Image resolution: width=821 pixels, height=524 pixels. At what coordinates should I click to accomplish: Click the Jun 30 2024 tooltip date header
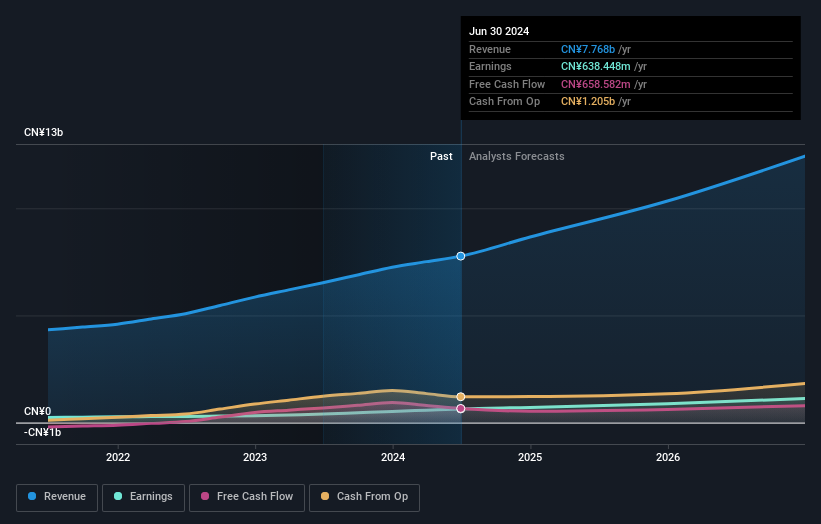point(499,31)
